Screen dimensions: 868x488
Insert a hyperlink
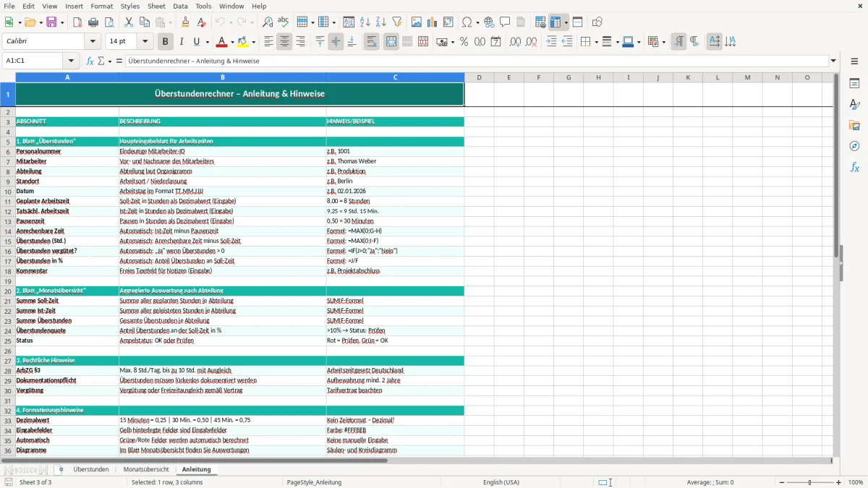(x=489, y=22)
